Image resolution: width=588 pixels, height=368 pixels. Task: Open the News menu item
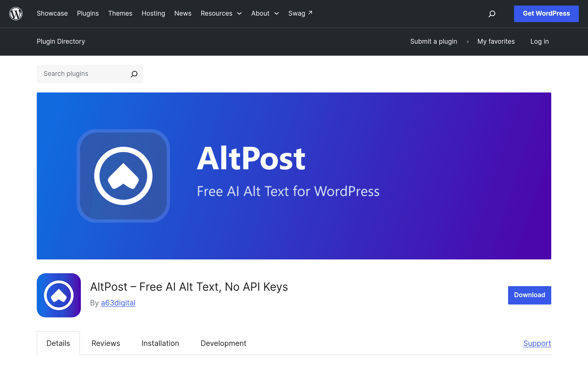pyautogui.click(x=183, y=13)
